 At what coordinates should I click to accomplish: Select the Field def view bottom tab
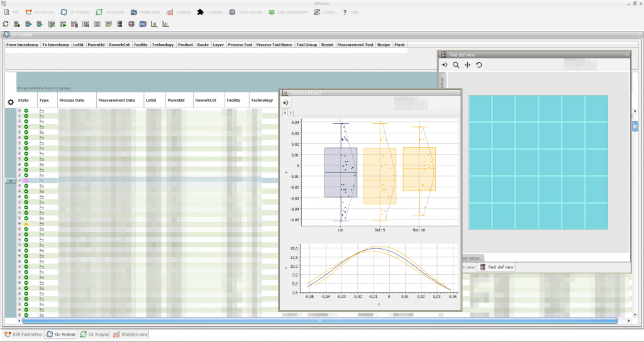coord(497,267)
